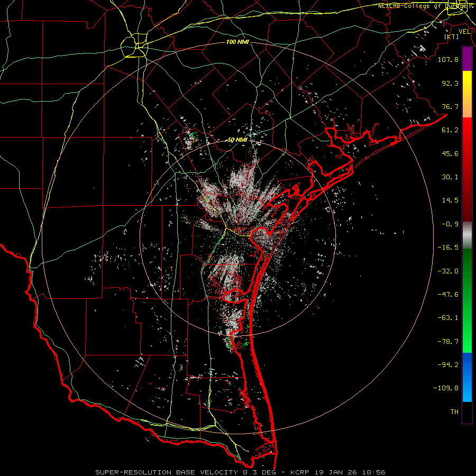Click the -16.5 velocity scale value
The height and width of the screenshot is (476, 476).
[x=448, y=248]
